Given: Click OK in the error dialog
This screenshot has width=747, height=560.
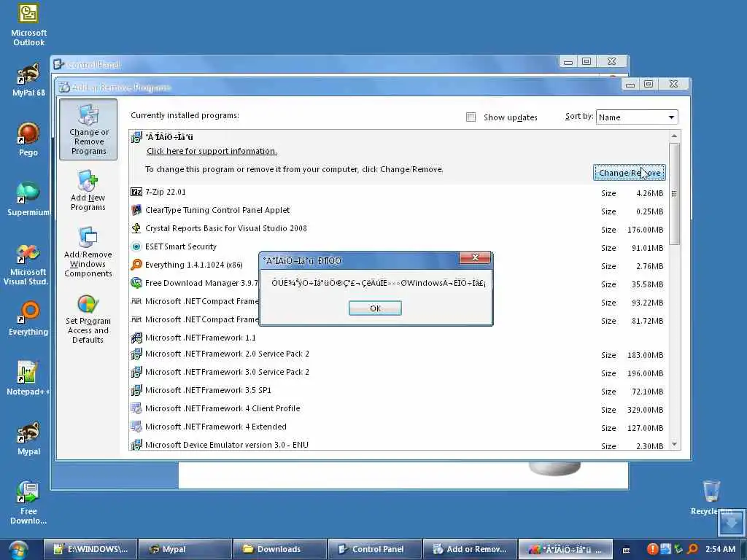Looking at the screenshot, I should tap(375, 308).
